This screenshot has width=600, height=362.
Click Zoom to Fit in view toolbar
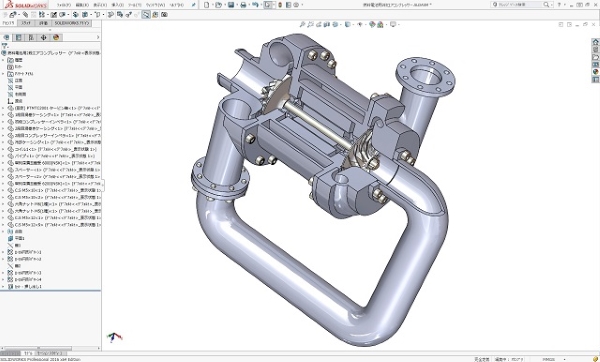(303, 24)
